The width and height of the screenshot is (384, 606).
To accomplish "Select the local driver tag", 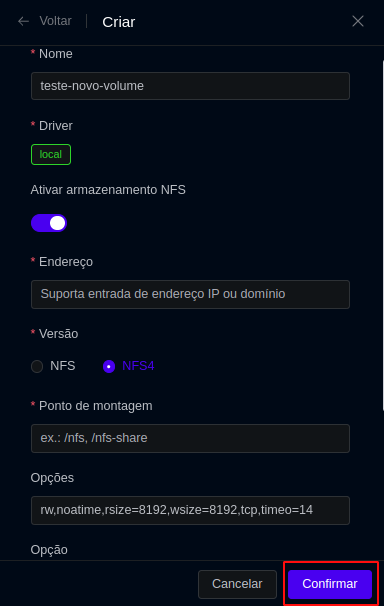I will (x=51, y=154).
